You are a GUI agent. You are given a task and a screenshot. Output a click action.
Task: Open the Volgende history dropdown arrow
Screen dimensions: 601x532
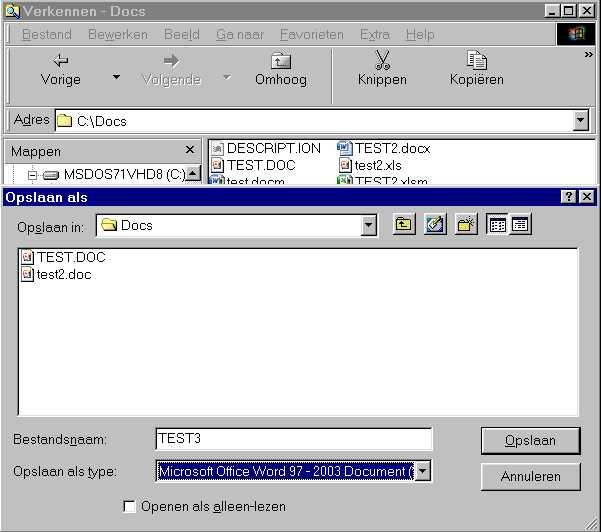227,77
